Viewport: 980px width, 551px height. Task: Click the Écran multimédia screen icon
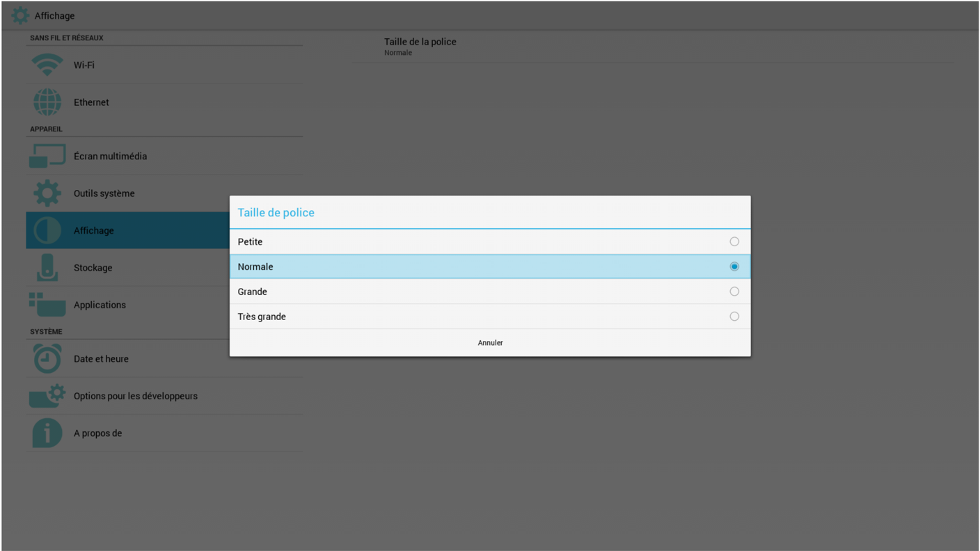47,156
